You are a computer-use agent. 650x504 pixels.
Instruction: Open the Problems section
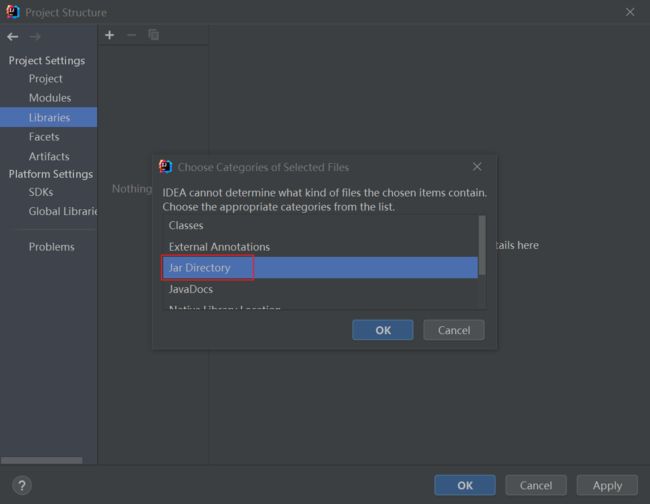(x=51, y=247)
